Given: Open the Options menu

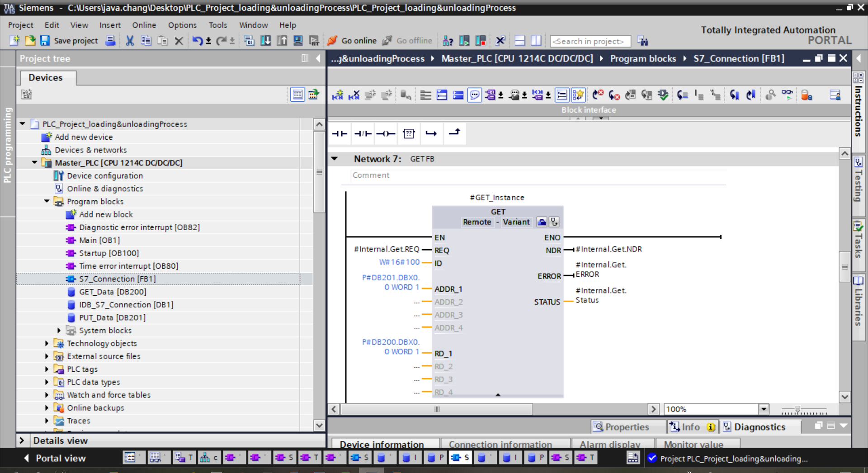Looking at the screenshot, I should pyautogui.click(x=182, y=25).
